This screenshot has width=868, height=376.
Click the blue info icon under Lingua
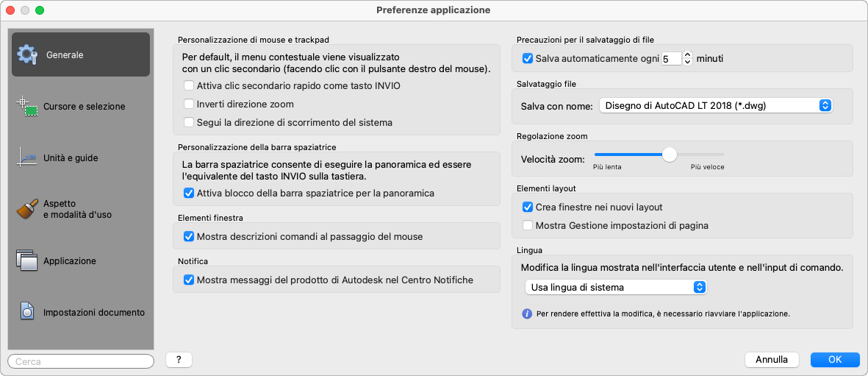[x=527, y=313]
